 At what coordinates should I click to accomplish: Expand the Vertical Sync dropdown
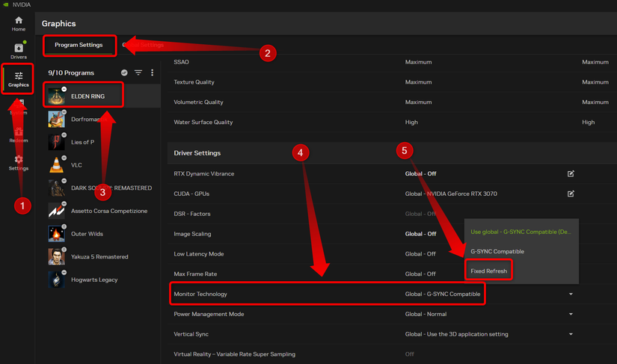[571, 334]
